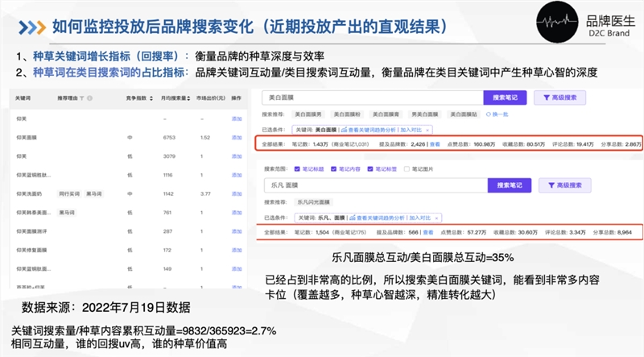The image size is (644, 357).
Task: Click the 57.27万 likes total value
Action: (477, 232)
